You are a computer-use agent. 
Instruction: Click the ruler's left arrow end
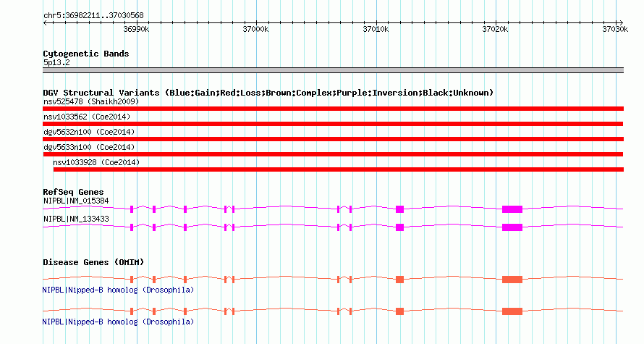coord(45,23)
